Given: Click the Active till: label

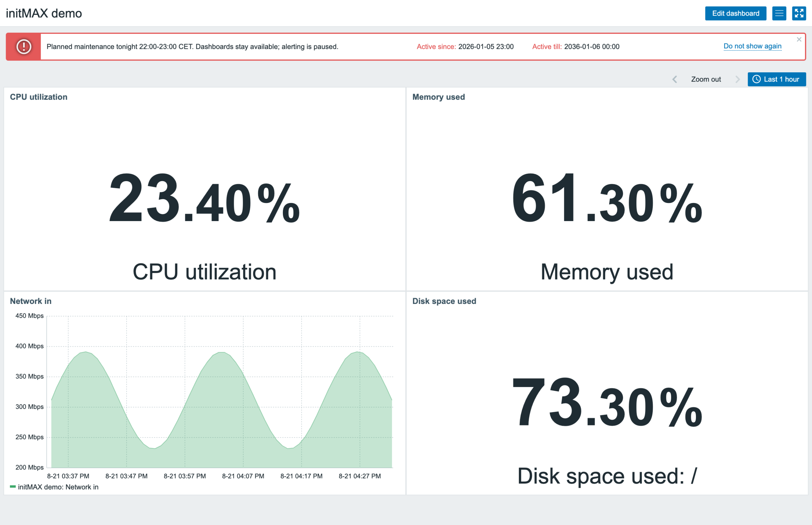Looking at the screenshot, I should pos(547,47).
